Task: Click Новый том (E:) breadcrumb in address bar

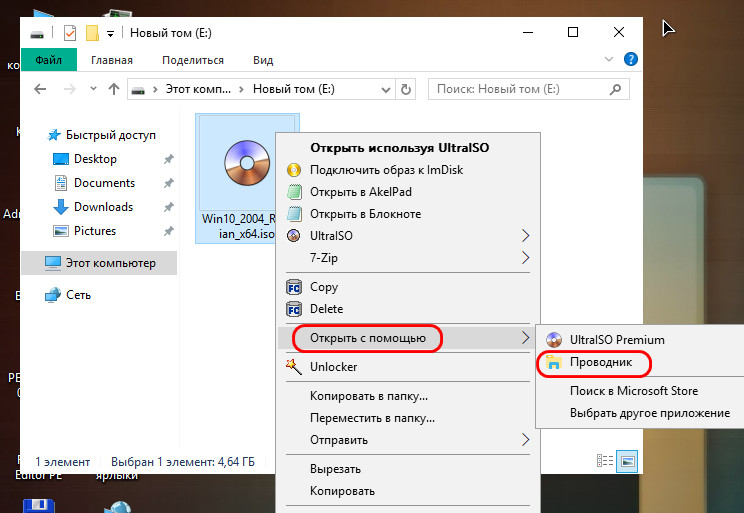Action: 294,89
